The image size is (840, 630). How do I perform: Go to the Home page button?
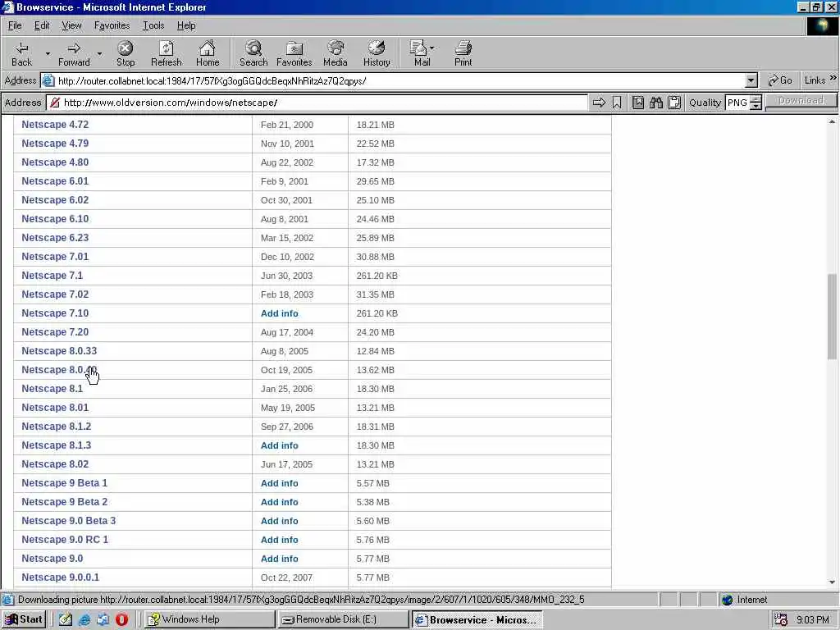pos(208,53)
